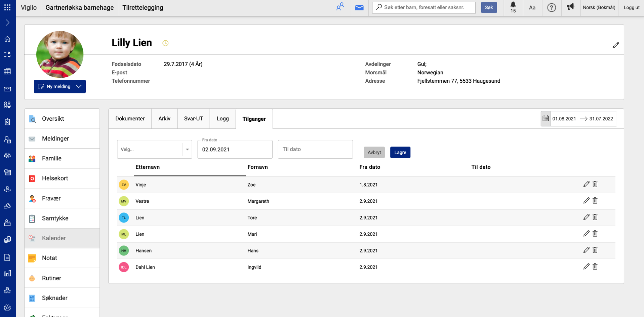Expand the Ny melding dropdown arrow

tap(79, 86)
